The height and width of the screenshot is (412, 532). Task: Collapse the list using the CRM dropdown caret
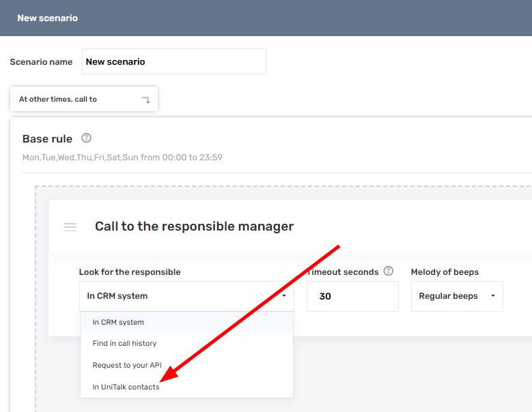pyautogui.click(x=283, y=296)
